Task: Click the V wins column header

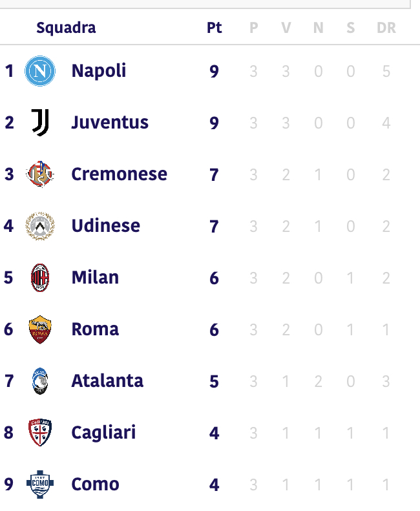Action: (x=286, y=28)
